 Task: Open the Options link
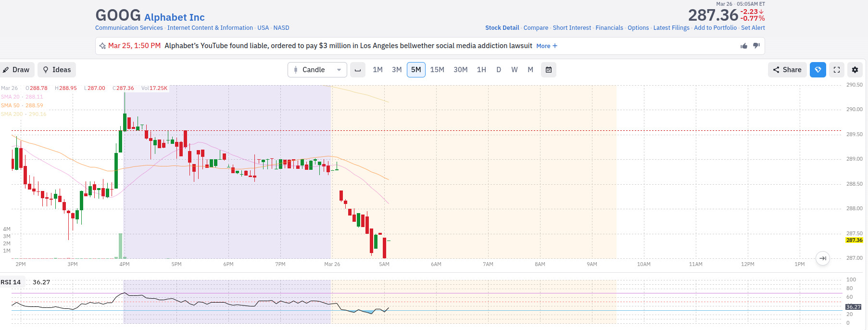(x=638, y=28)
